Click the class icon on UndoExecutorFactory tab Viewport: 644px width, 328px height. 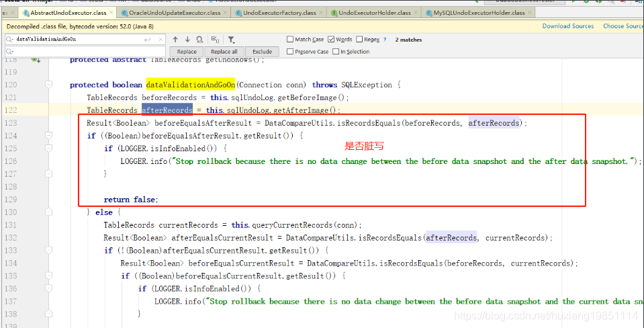click(x=238, y=13)
